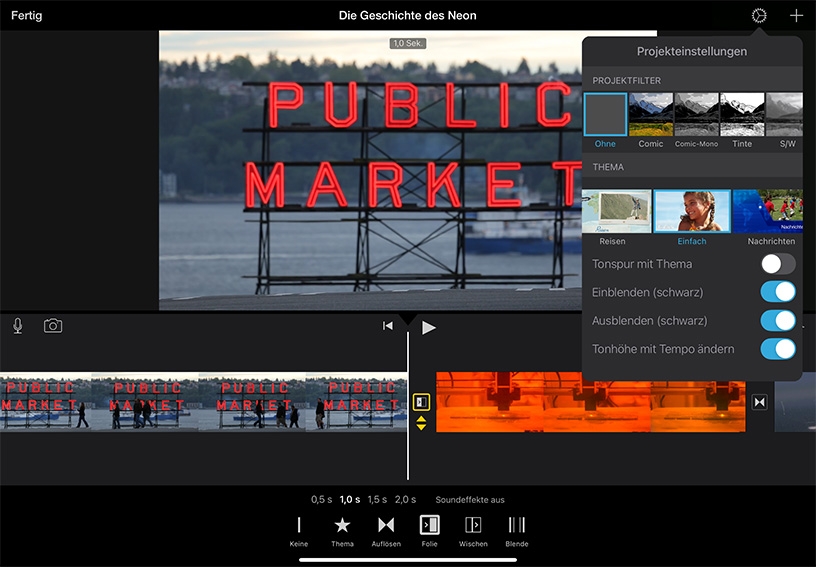Image resolution: width=816 pixels, height=567 pixels.
Task: Select the dissolve transition after the orange clip
Action: tap(759, 402)
